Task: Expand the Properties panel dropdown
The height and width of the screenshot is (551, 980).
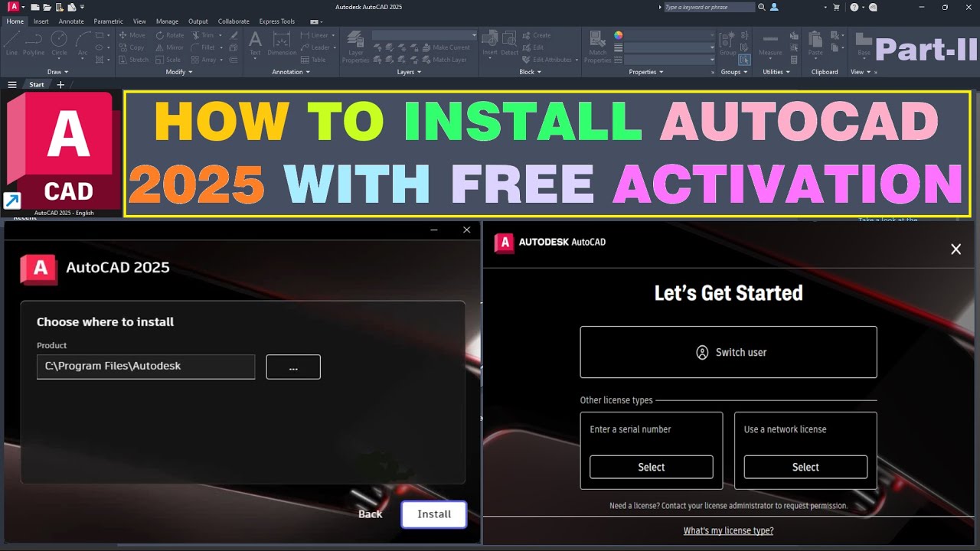Action: [x=646, y=72]
